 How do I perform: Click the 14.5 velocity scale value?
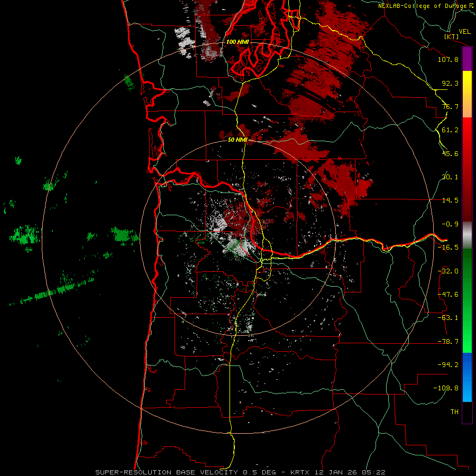[450, 200]
